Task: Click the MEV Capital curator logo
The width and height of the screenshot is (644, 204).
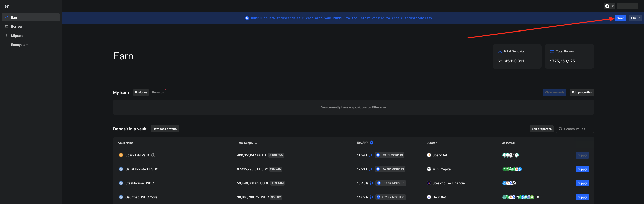Action: coord(429,169)
